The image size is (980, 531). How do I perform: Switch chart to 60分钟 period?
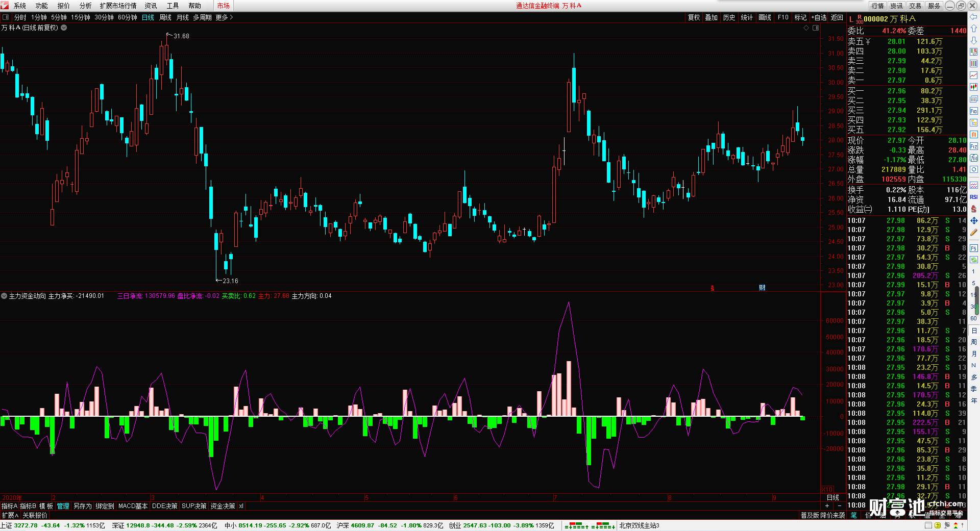[128, 17]
